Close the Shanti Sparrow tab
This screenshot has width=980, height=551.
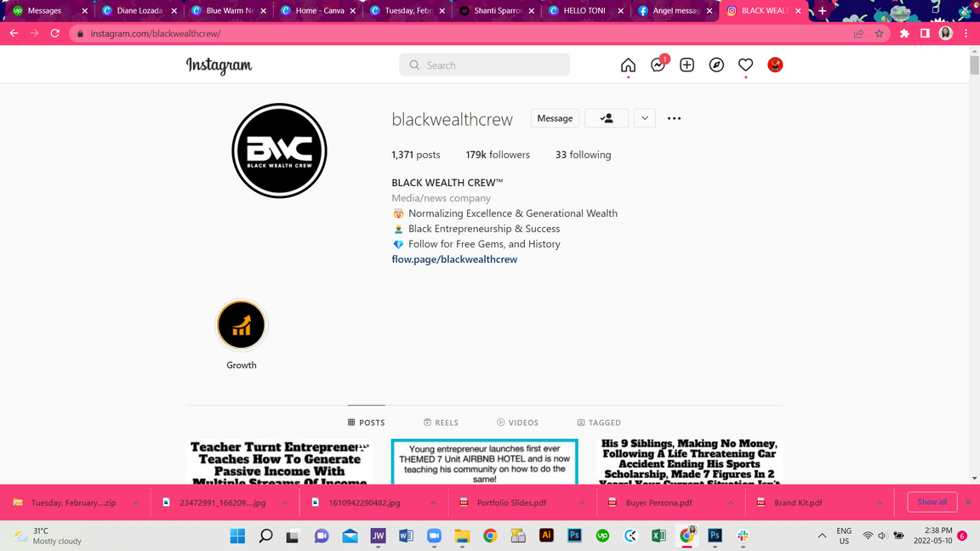pyautogui.click(x=531, y=10)
